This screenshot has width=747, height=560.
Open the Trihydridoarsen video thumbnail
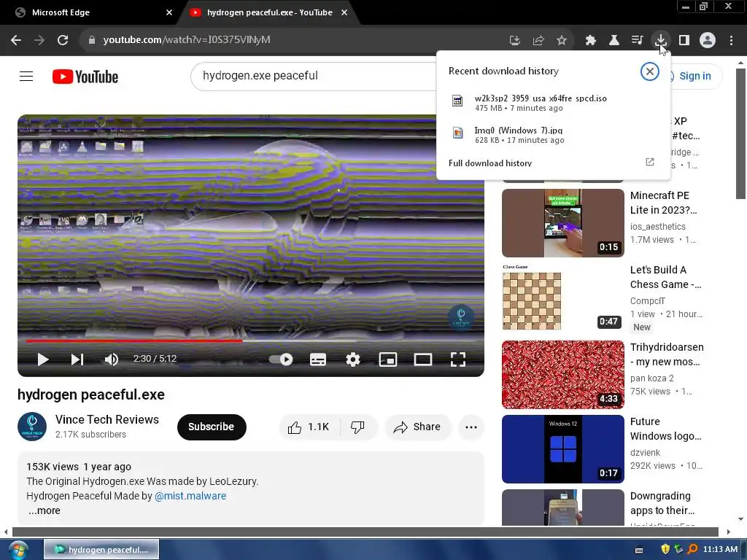562,374
